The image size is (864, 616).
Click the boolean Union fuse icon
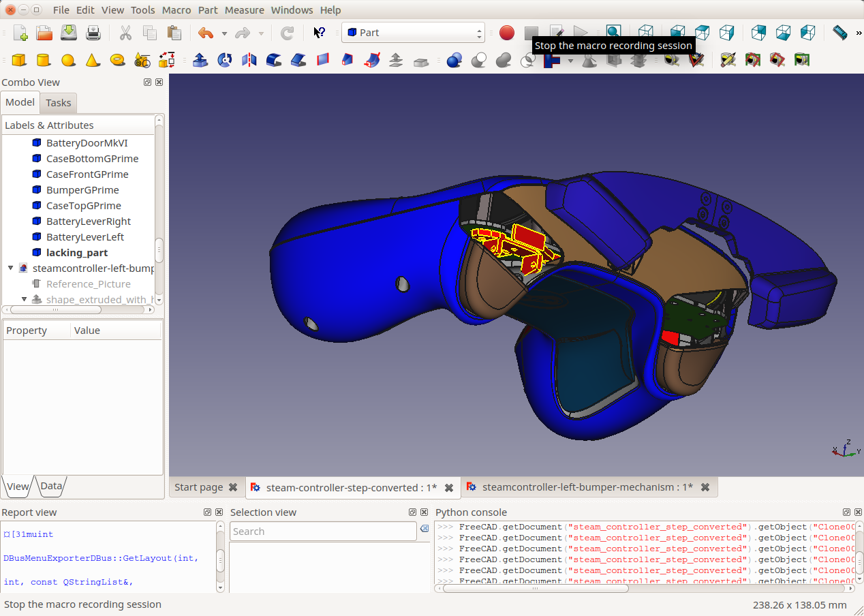click(x=504, y=60)
